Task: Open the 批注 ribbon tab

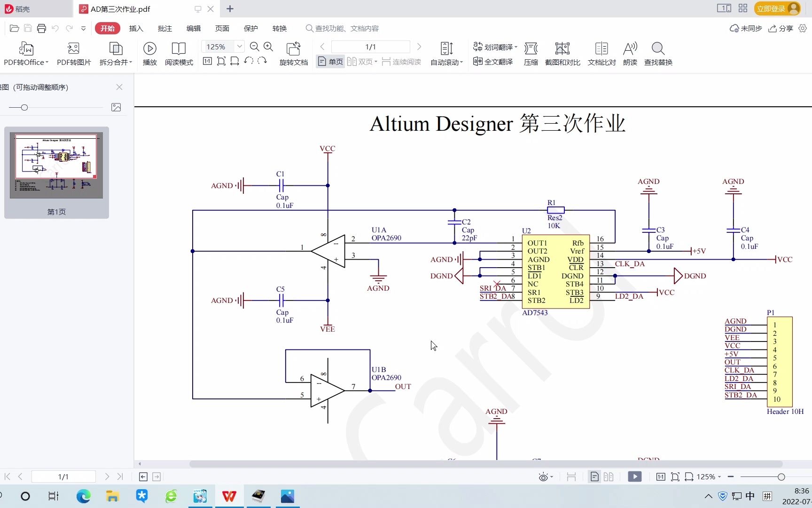Action: coord(164,28)
